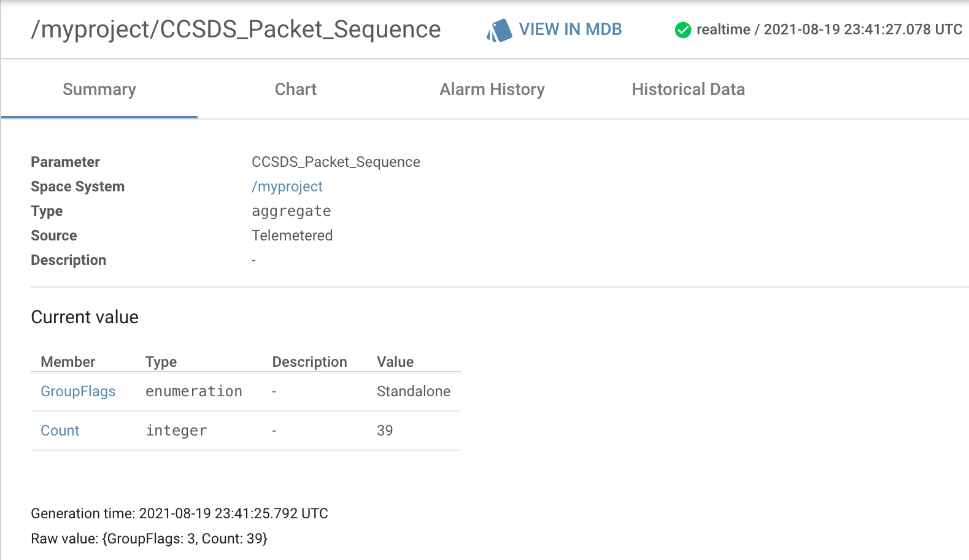Select the Summary tab
The image size is (969, 560).
[99, 90]
